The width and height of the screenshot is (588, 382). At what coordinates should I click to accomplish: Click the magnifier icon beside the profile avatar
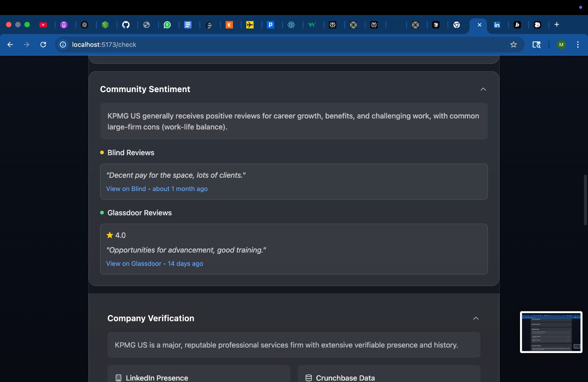click(537, 44)
